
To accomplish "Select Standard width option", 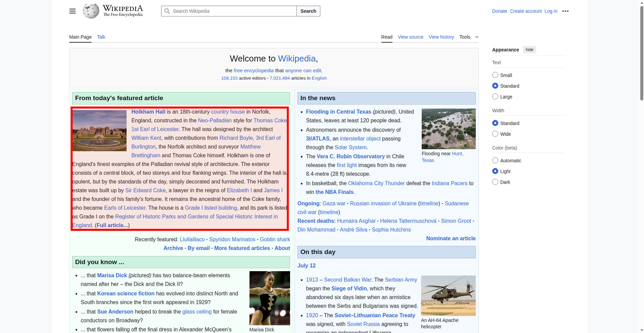I will 495,123.
